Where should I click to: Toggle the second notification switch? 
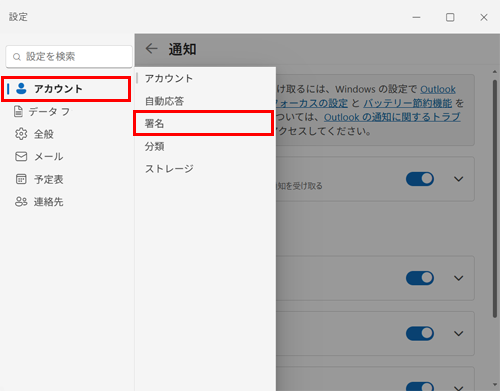tap(420, 278)
